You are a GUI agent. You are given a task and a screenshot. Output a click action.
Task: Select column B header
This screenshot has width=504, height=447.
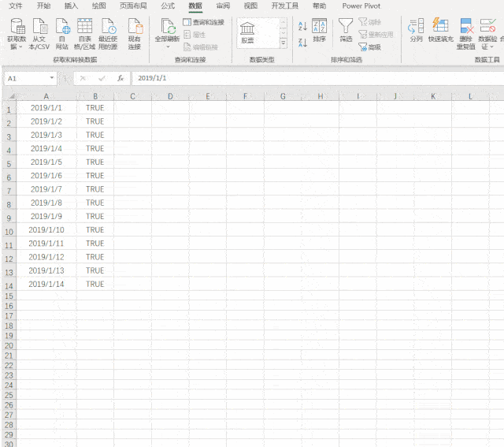click(95, 96)
